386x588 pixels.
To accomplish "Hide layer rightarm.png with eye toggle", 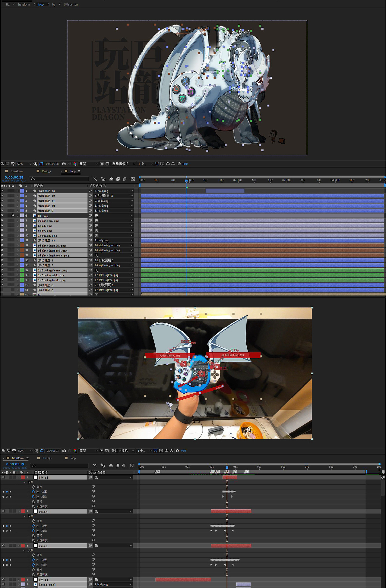I will pos(2,221).
